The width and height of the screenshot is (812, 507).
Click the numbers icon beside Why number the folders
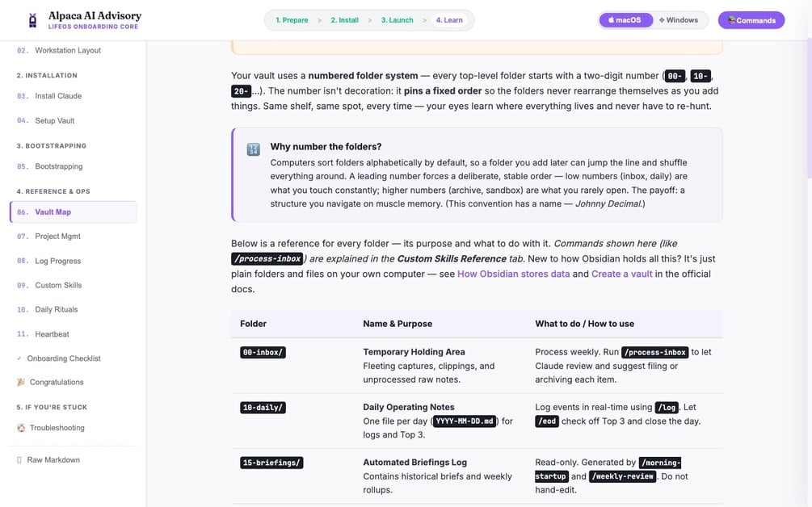[x=253, y=149]
